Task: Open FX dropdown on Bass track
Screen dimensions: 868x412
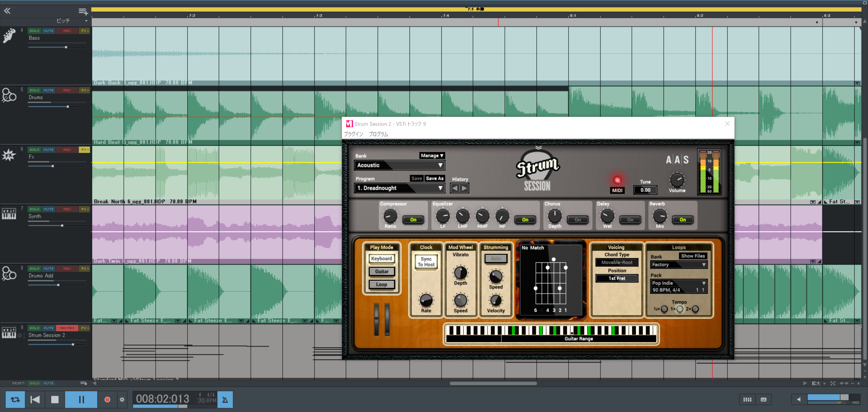Action: click(85, 31)
